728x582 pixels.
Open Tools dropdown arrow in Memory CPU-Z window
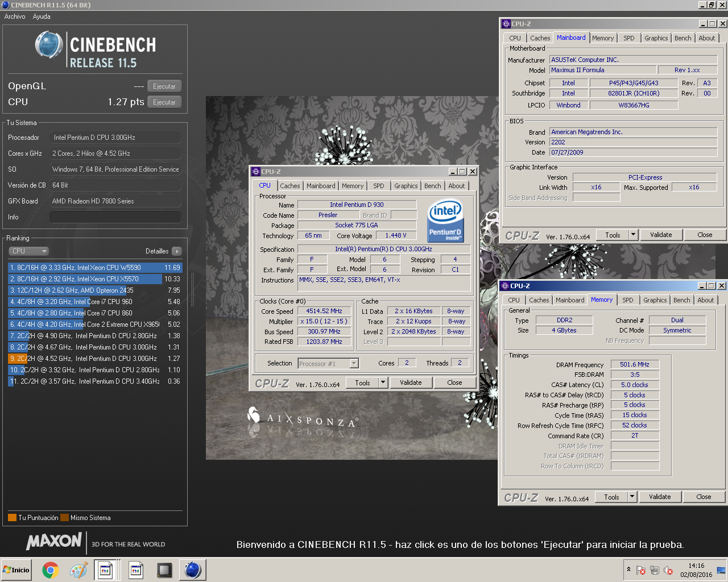pos(632,497)
